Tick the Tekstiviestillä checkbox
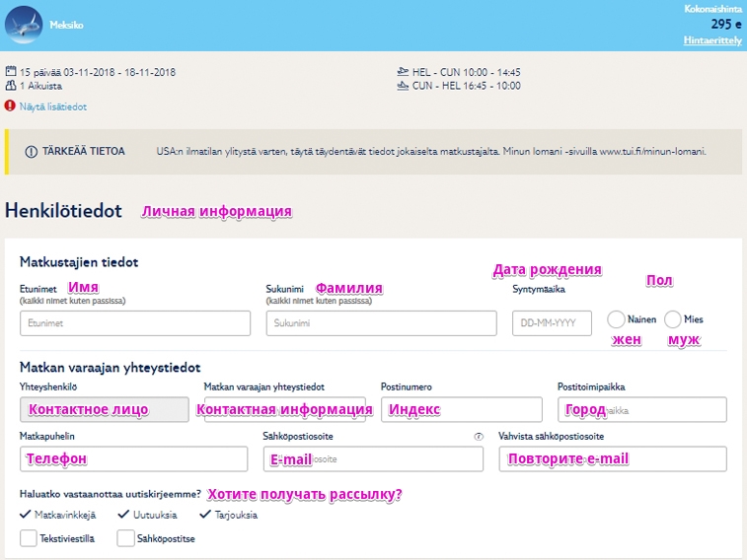 point(28,538)
